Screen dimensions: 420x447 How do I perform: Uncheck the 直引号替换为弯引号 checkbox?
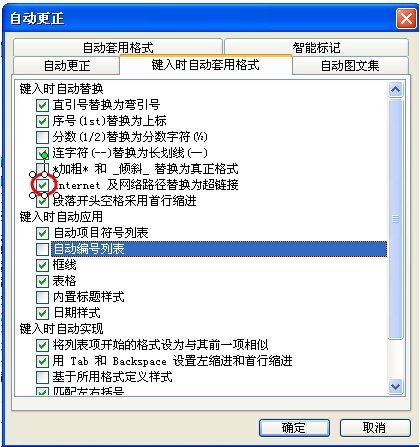[42, 105]
